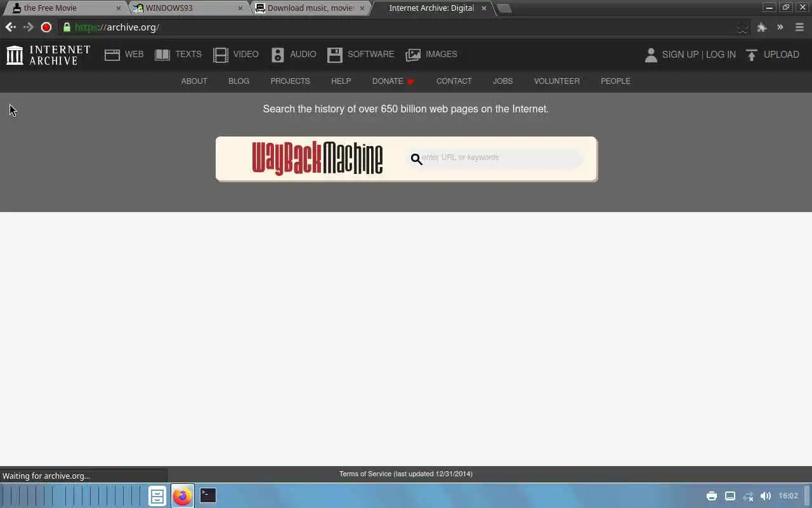Click the display tray icon
Screen dimensions: 812x508
730,496
